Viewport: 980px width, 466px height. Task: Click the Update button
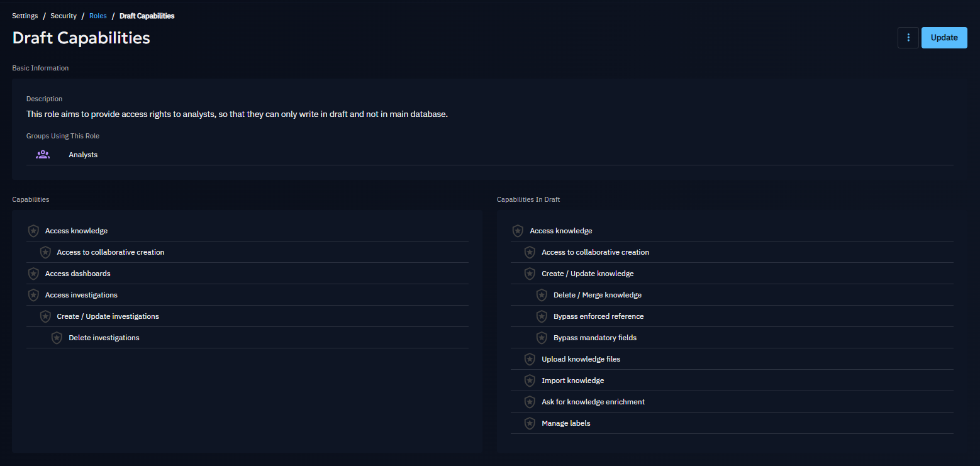tap(944, 38)
